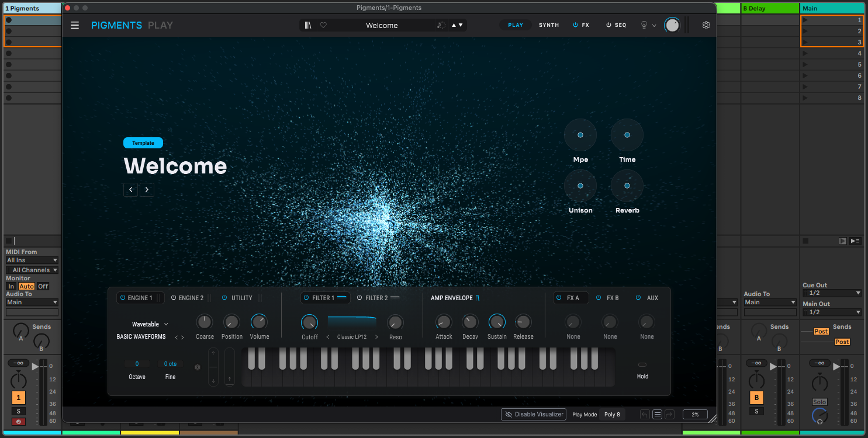Toggle Filter 2 power button
This screenshot has height=438, width=868.
(x=359, y=298)
